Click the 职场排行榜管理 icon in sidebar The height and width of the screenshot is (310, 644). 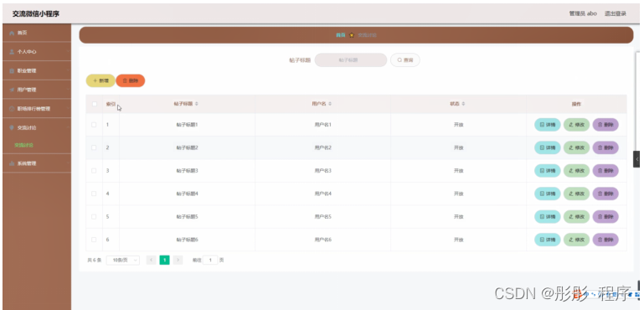12,109
